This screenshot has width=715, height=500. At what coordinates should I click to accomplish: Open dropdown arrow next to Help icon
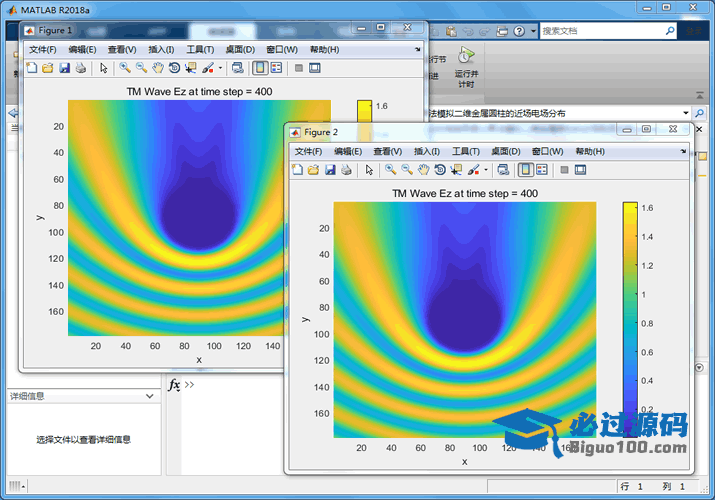pos(533,31)
